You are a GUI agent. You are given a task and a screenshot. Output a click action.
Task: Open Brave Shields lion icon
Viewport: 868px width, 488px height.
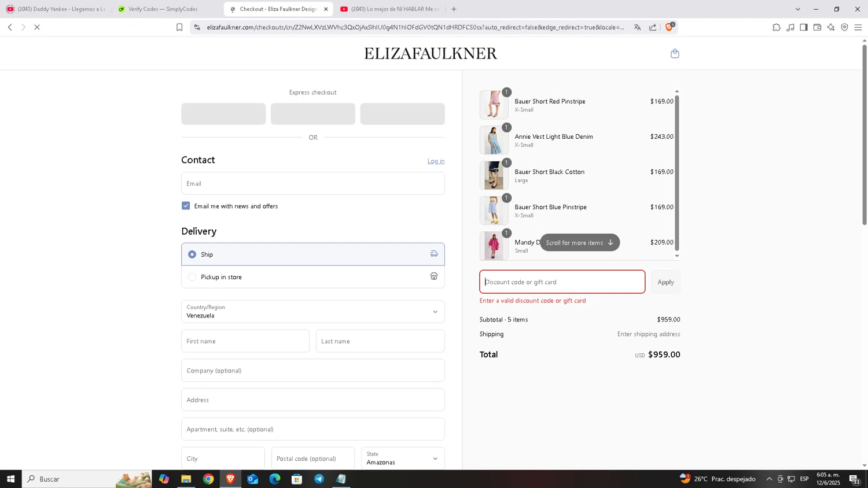(670, 27)
